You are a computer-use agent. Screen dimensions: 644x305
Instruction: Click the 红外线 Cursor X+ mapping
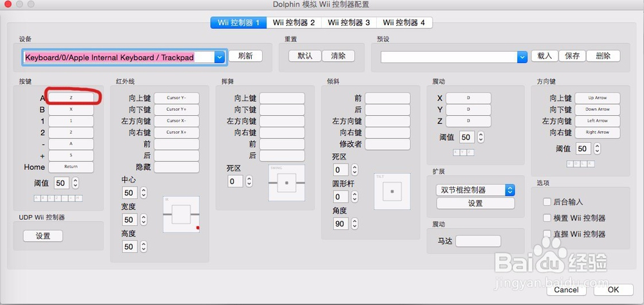point(176,133)
